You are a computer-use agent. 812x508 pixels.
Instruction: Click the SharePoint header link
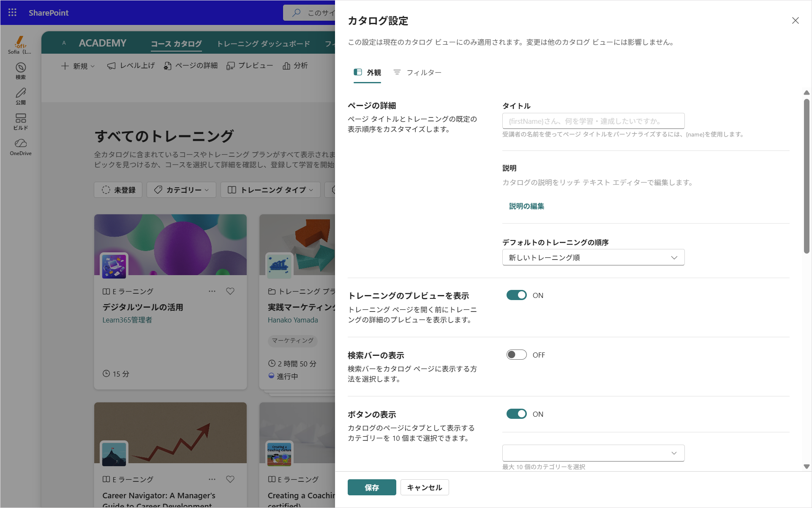coord(49,13)
